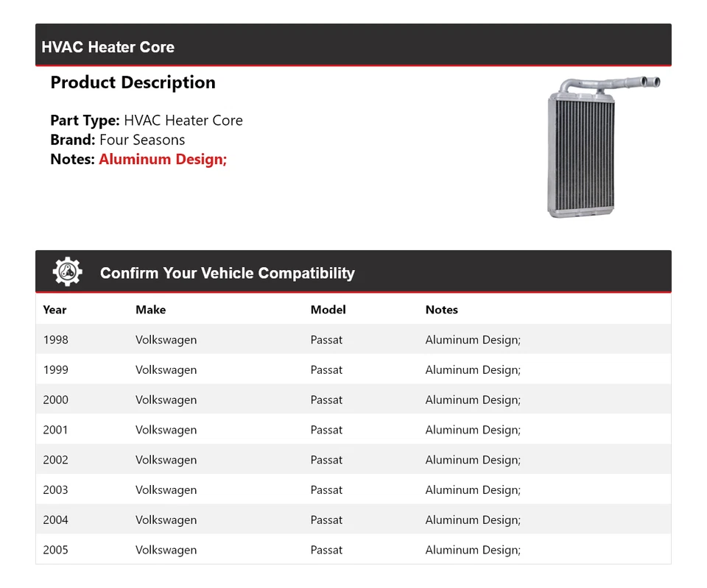Select the Product Description heading
This screenshot has height=588, width=707.
point(133,82)
